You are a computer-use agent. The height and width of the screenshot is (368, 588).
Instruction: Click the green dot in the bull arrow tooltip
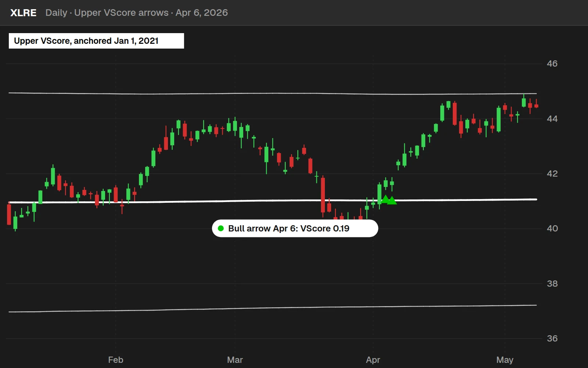(221, 229)
